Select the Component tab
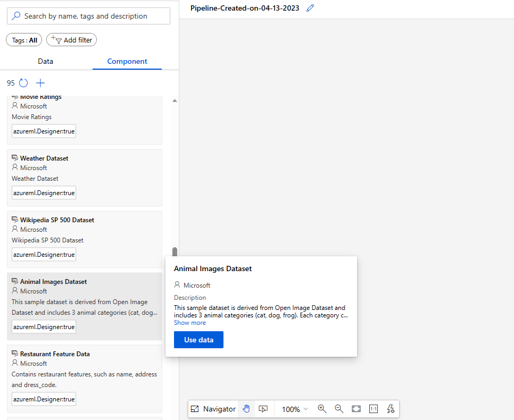Screen dimensions: 514x420 pyautogui.click(x=127, y=61)
